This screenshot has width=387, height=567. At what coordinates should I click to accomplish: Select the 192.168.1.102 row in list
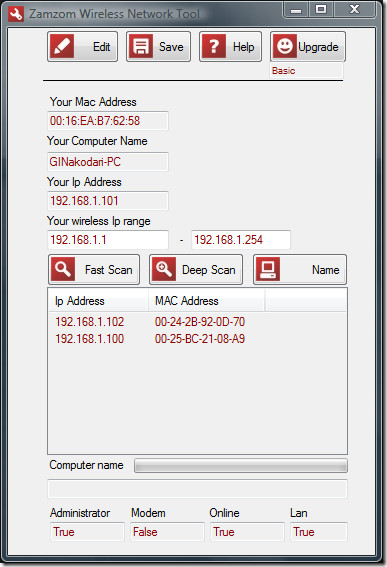pyautogui.click(x=197, y=321)
